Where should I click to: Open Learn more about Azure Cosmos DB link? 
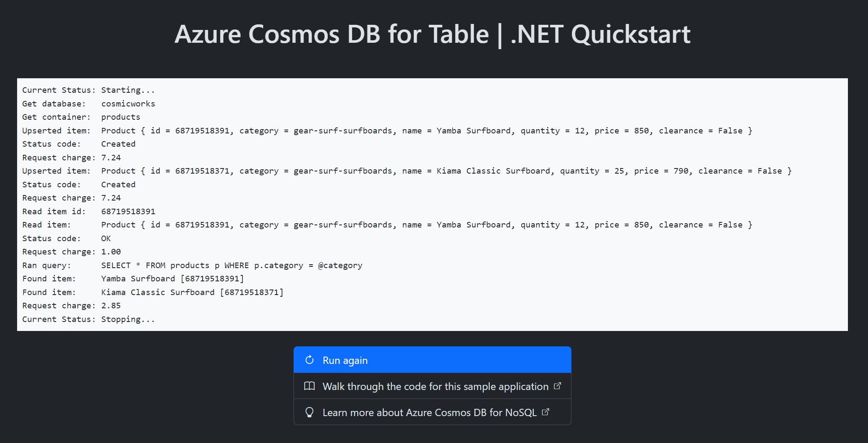(429, 413)
